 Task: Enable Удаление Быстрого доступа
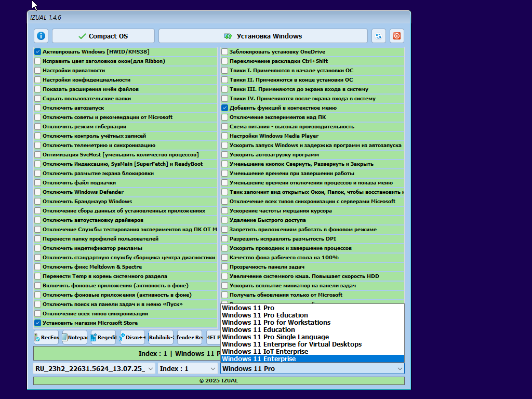pos(224,220)
